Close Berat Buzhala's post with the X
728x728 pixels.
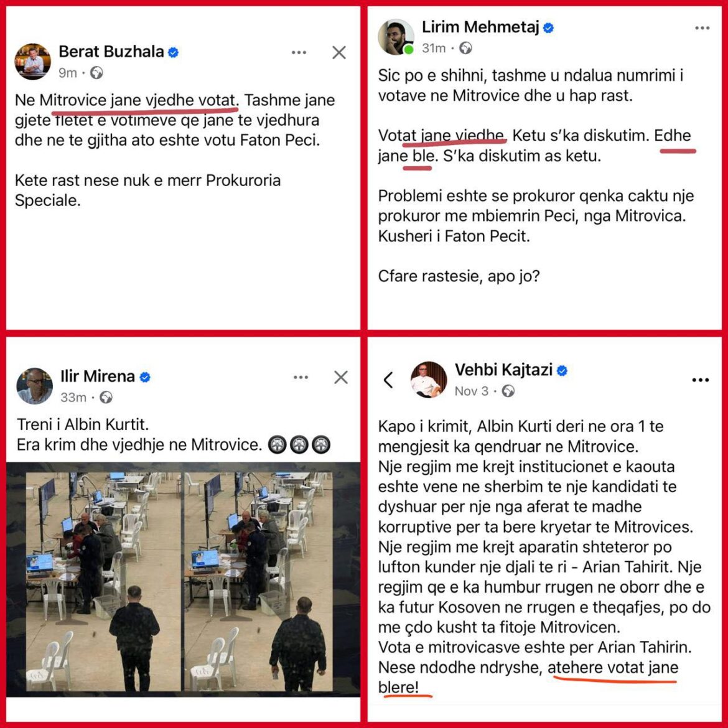click(339, 52)
